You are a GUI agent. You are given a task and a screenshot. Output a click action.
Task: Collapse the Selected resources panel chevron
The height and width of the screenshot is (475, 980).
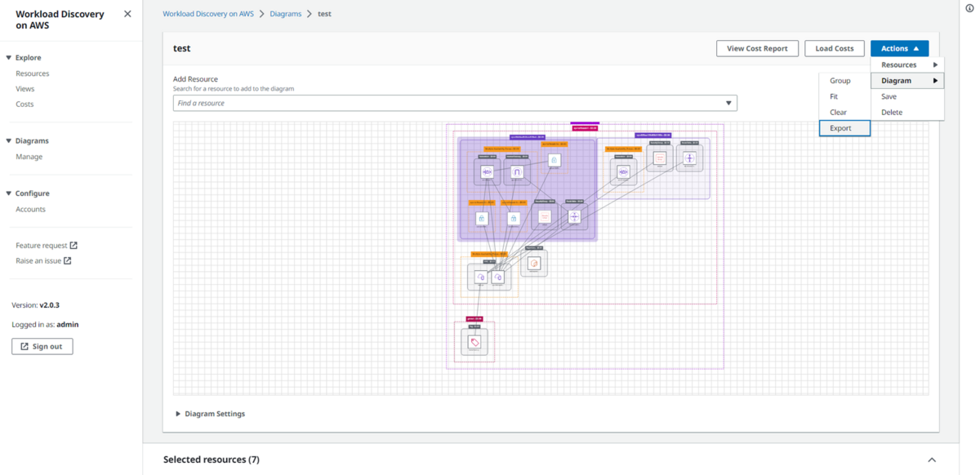pos(932,460)
